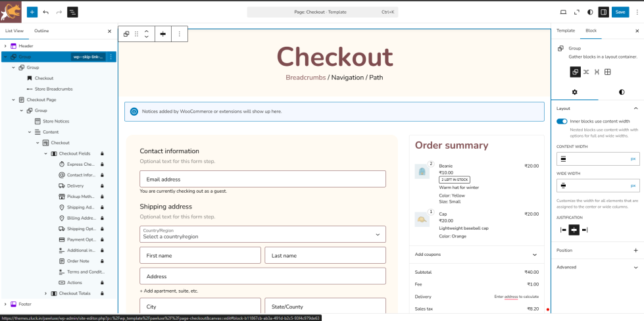Open the block Settings gear tab
The width and height of the screenshot is (644, 321).
(x=574, y=92)
